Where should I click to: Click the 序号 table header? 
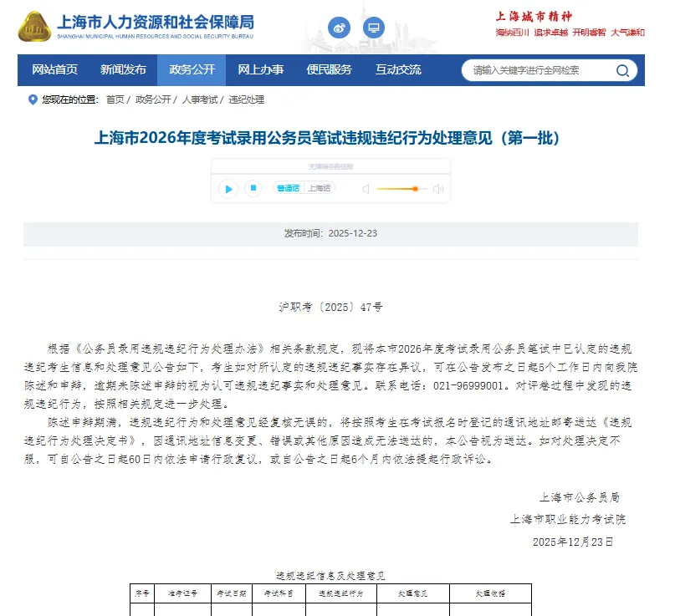[142, 593]
